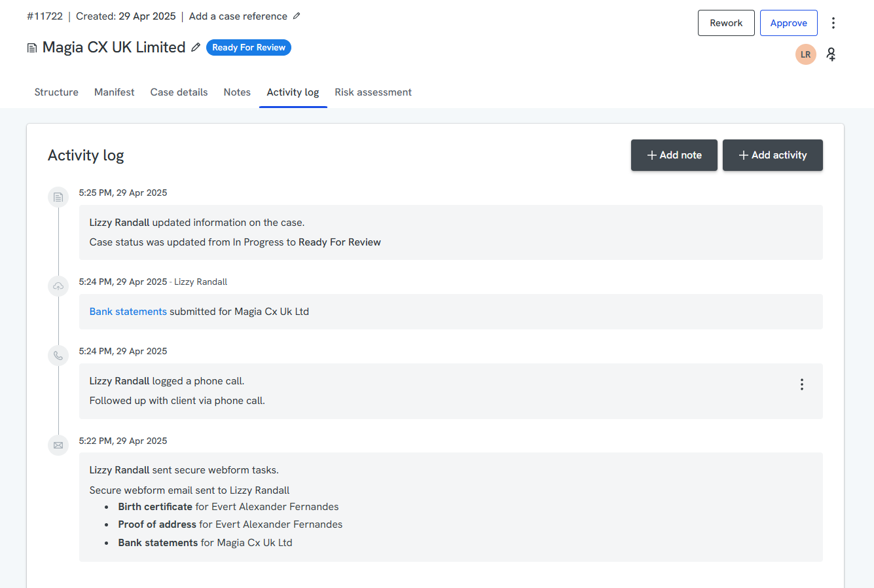Switch to the Manifest tab
Viewport: 874px width, 588px height.
point(115,92)
